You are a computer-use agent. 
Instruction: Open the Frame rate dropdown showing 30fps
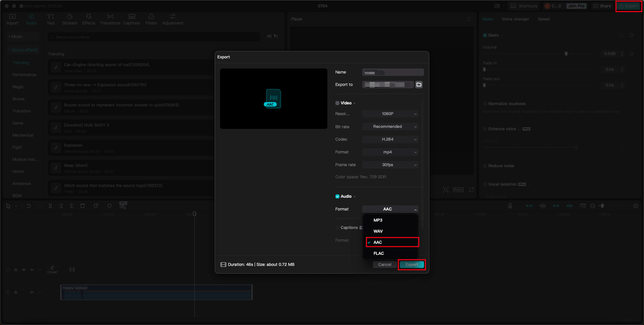point(390,165)
